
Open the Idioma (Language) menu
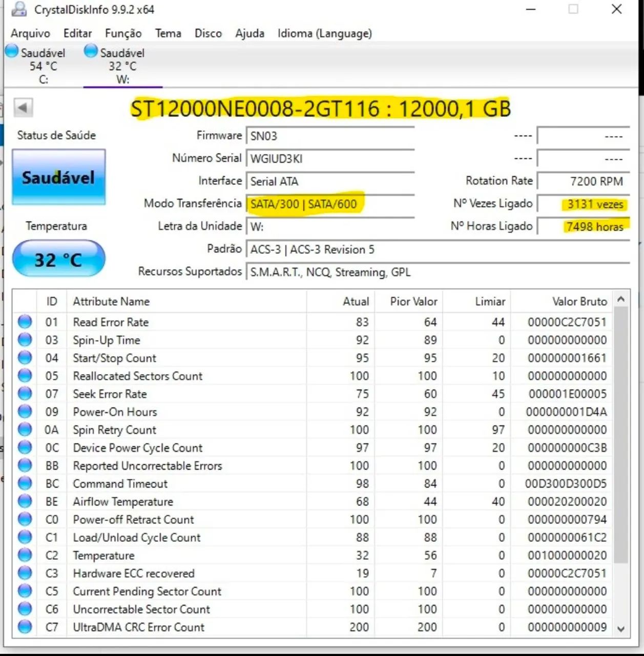tap(325, 33)
